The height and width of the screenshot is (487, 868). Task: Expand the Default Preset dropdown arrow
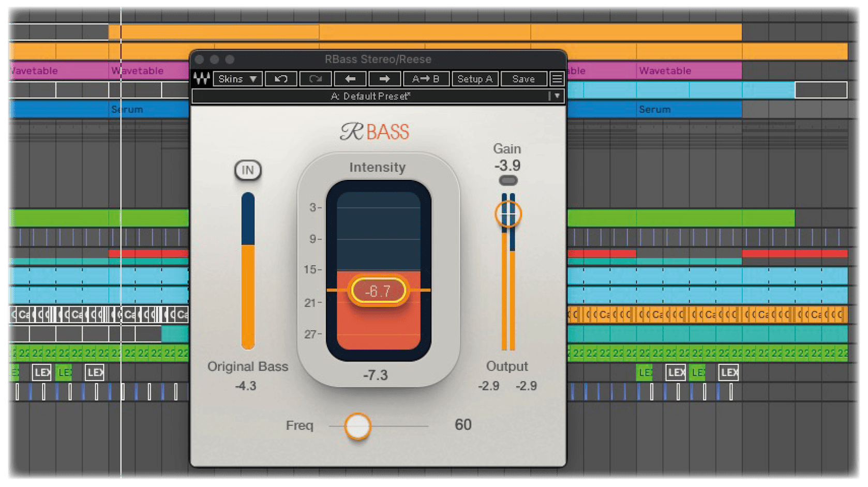[x=557, y=96]
